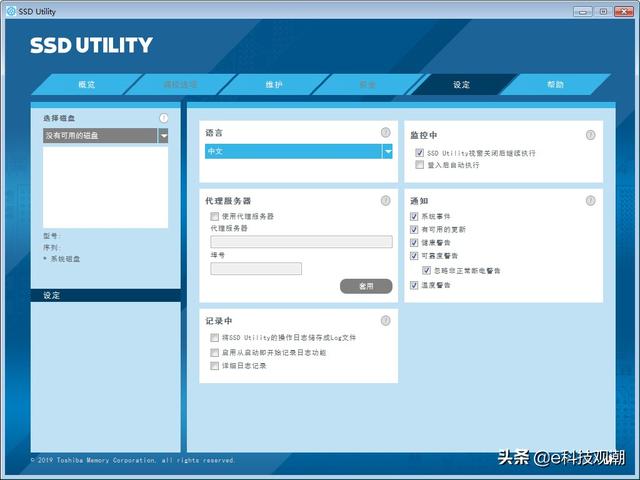Enable 启用从启动即开始记录日志功能 checkbox

click(215, 352)
